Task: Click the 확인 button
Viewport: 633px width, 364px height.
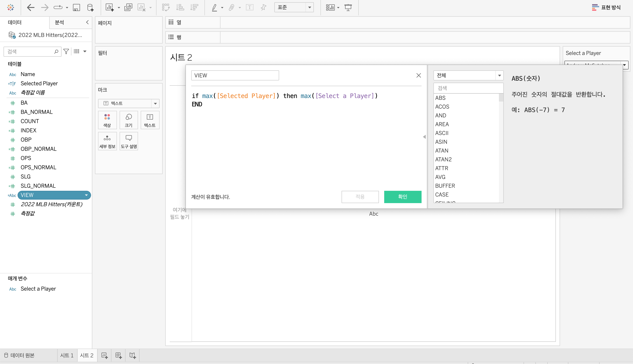Action: point(403,197)
